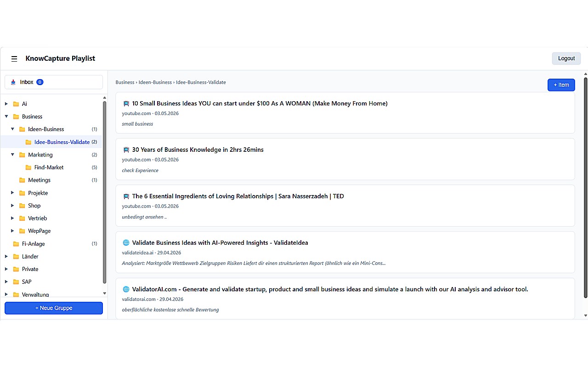Click the TV icon of 30 Years video
588x368 pixels.
(x=126, y=150)
